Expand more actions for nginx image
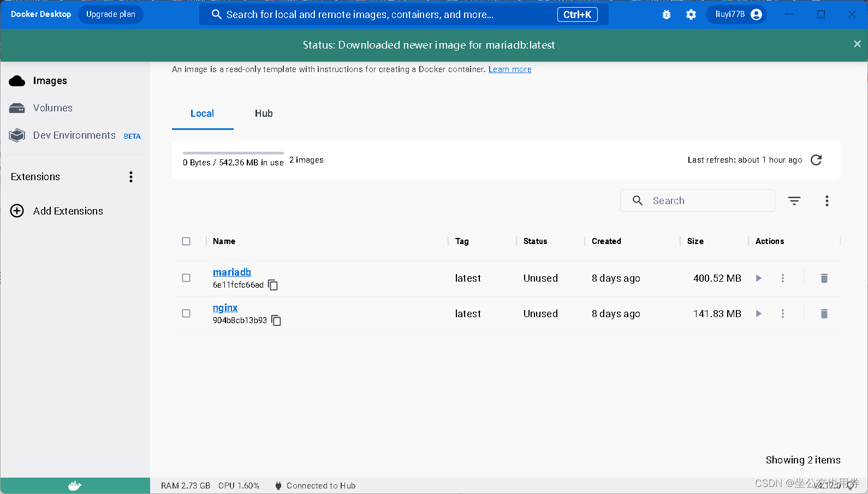This screenshot has height=494, width=868. (x=783, y=314)
